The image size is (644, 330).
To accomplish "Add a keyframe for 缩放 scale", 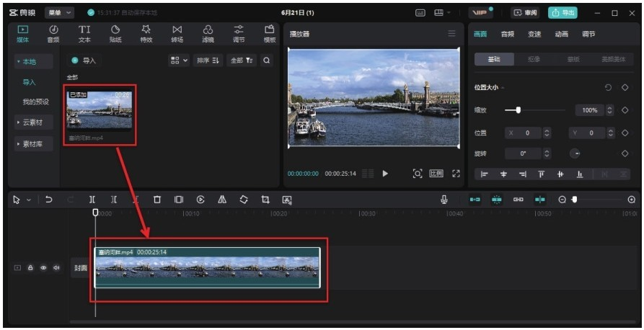I will pos(625,110).
